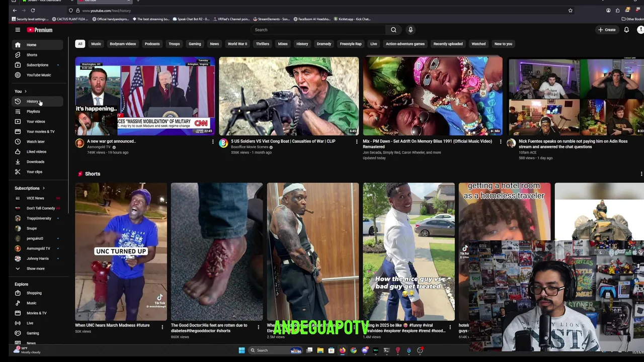Open options menu for "5 US Soldiers VS Viet Cong"
The height and width of the screenshot is (362, 644).
click(x=357, y=142)
